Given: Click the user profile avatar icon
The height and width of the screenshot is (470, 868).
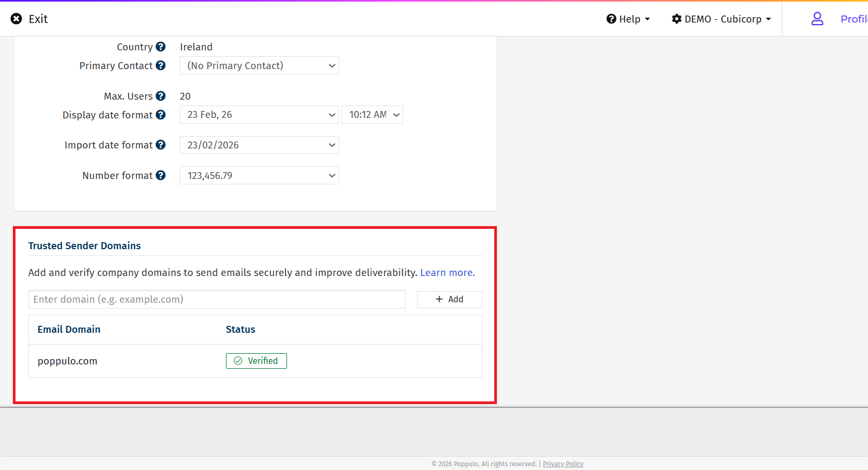Looking at the screenshot, I should click(x=817, y=19).
